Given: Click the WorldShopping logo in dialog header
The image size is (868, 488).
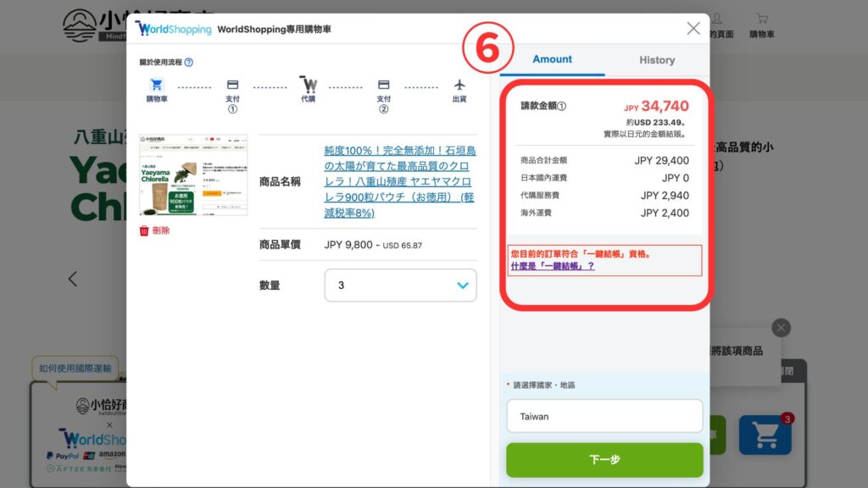Looking at the screenshot, I should tap(174, 29).
